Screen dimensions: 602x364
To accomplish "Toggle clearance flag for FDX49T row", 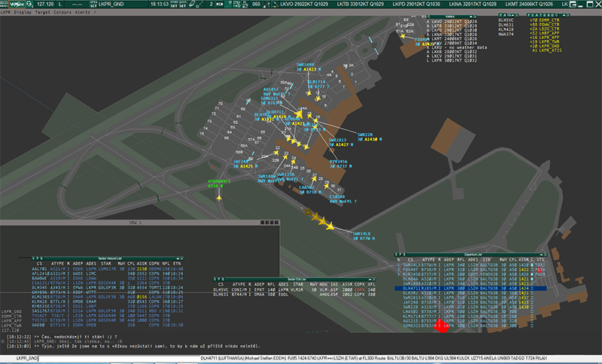I will (x=532, y=270).
